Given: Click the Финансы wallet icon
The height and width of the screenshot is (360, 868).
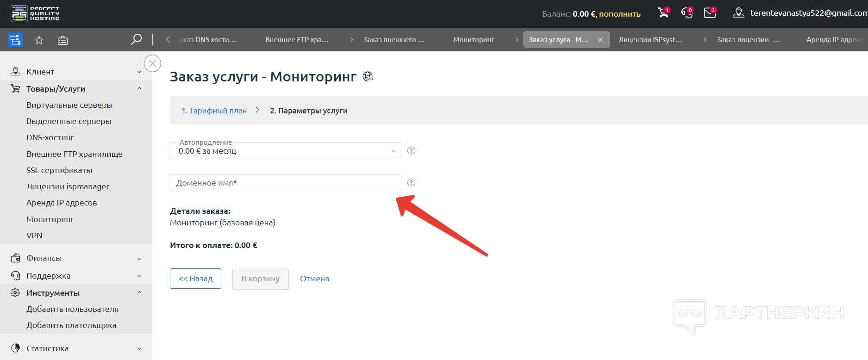Looking at the screenshot, I should (15, 258).
